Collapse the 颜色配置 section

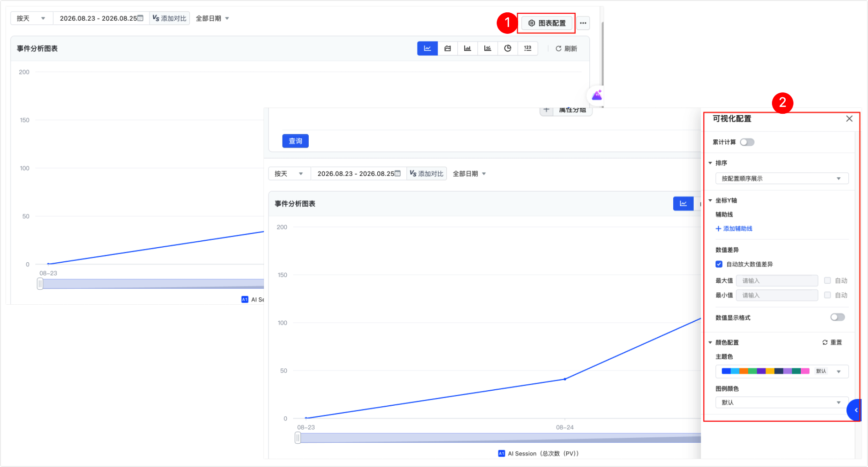tap(710, 342)
